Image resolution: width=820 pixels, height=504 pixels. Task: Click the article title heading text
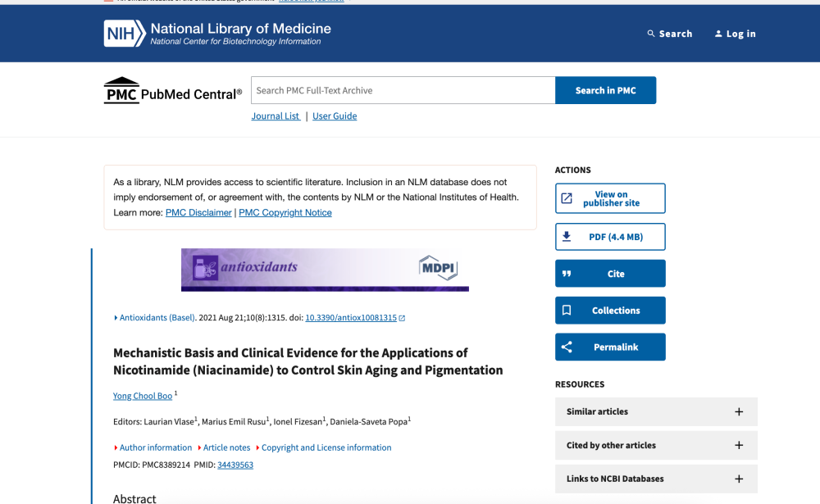click(x=308, y=361)
